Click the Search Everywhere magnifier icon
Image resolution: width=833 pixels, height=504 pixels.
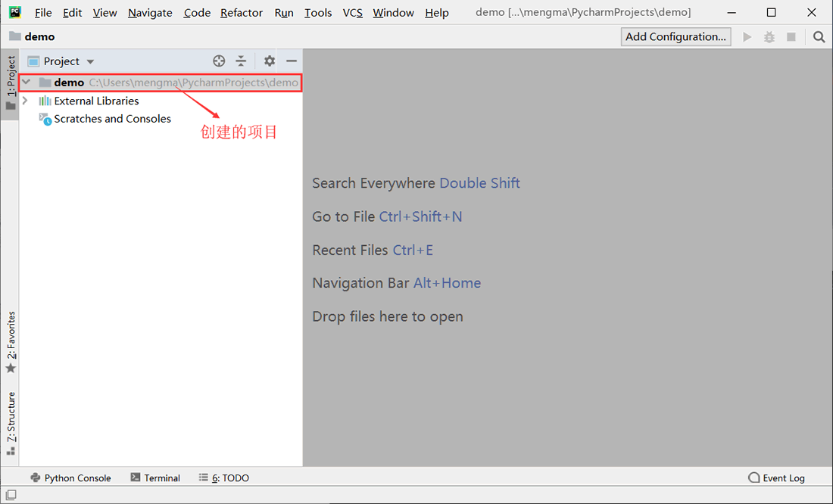tap(819, 36)
